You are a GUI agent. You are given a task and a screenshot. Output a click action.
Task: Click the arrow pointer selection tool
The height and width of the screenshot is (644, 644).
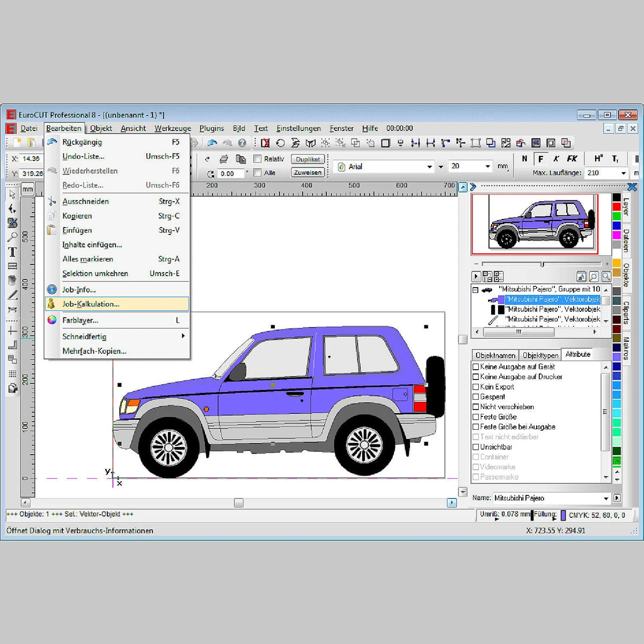(x=12, y=194)
